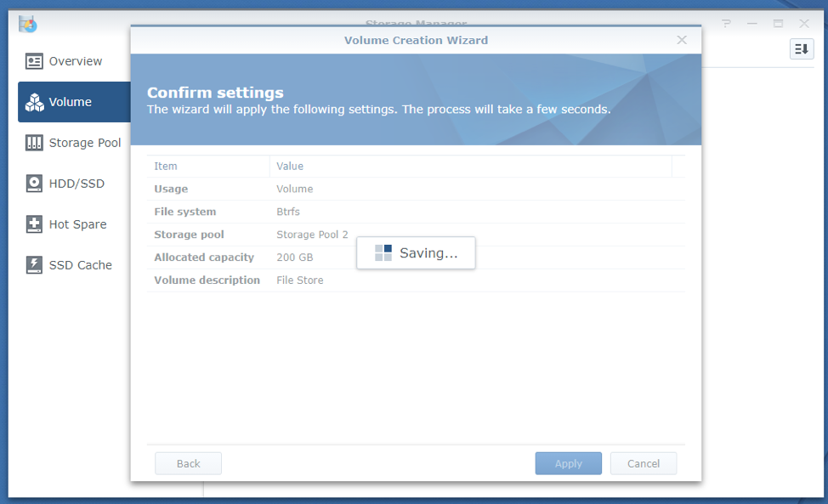Click the SSD Cache lightning icon
This screenshot has height=504, width=828.
[34, 265]
